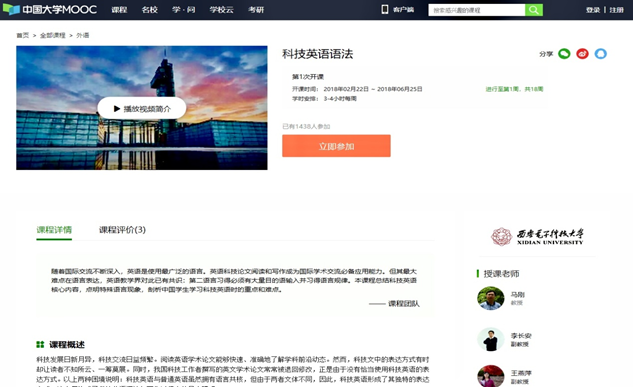
Task: Play the course intro video
Action: (x=142, y=108)
